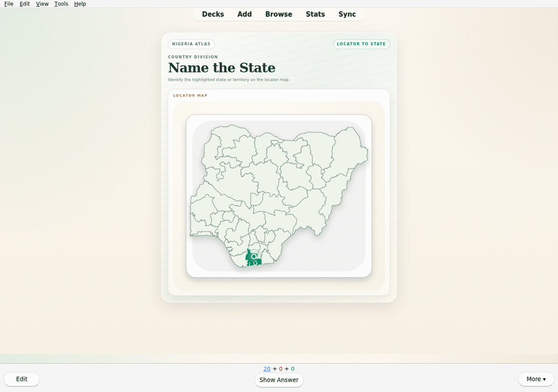
Task: Click the Name the State heading
Action: pos(222,67)
